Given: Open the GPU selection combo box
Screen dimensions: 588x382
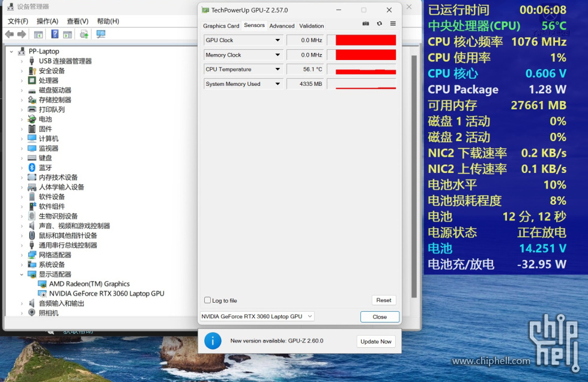Looking at the screenshot, I should [x=257, y=317].
